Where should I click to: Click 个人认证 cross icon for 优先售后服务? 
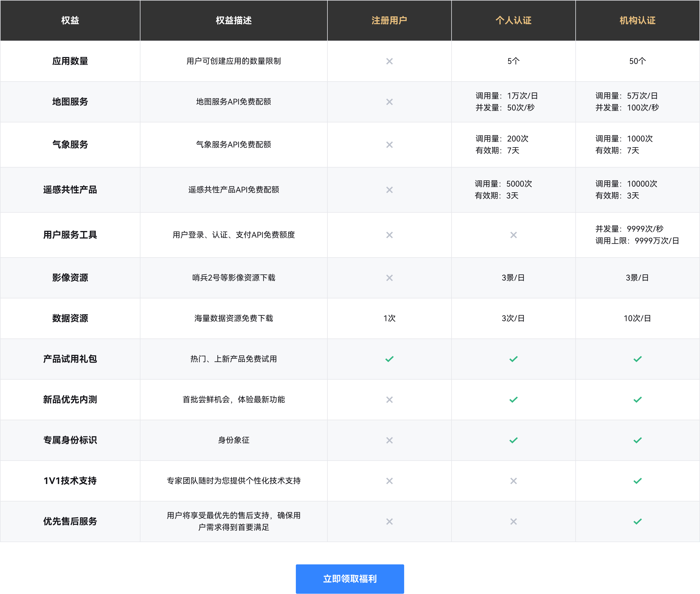pos(513,522)
